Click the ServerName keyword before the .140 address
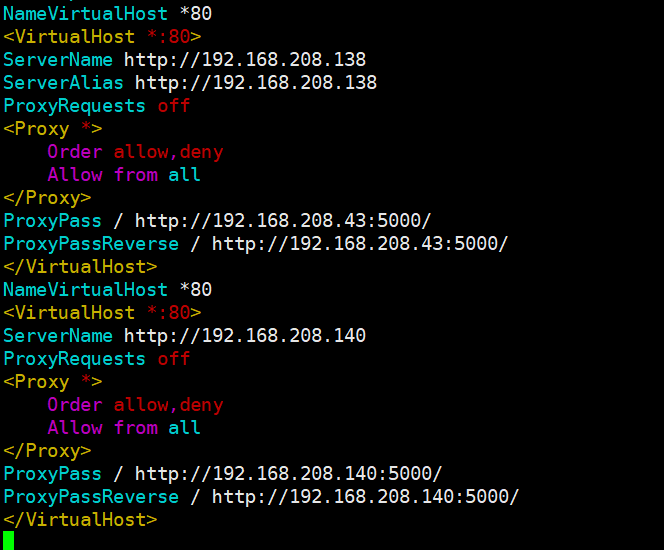The image size is (664, 550). [x=58, y=336]
